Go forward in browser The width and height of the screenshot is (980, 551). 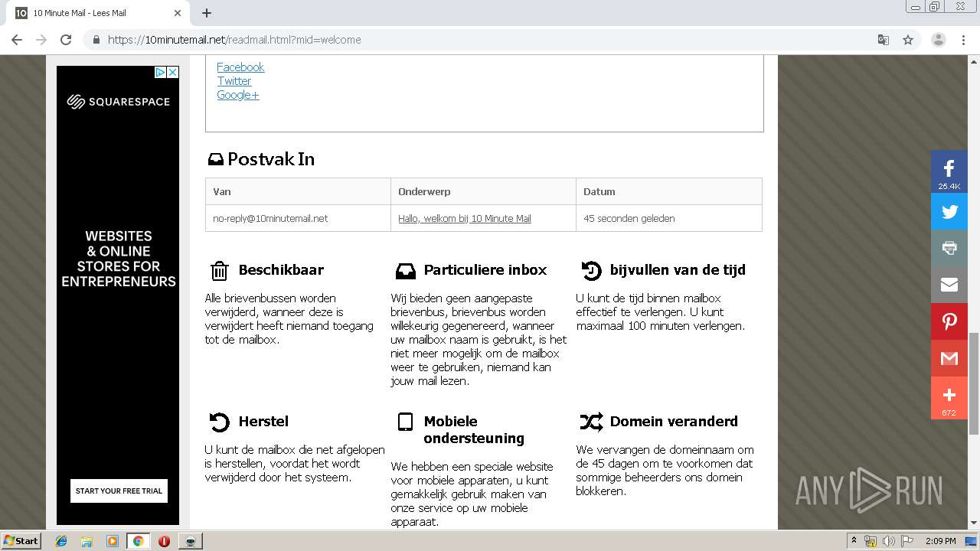coord(41,40)
